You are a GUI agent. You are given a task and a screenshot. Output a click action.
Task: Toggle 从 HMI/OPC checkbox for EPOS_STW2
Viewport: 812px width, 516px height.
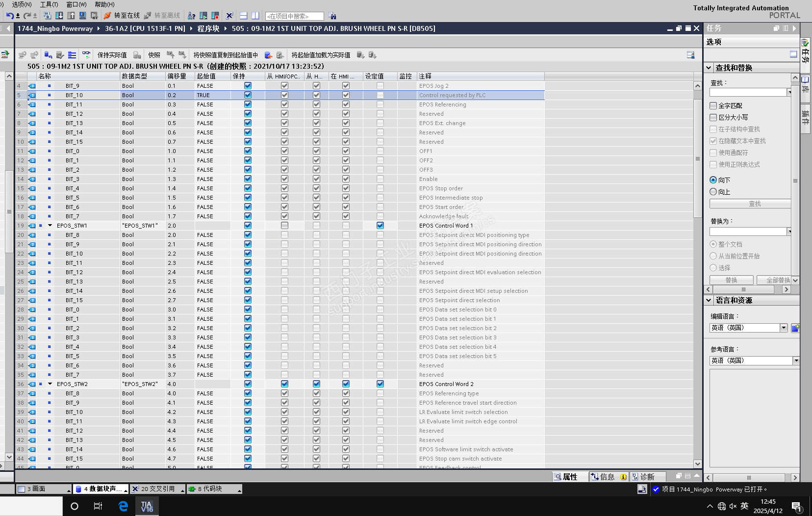pos(285,384)
